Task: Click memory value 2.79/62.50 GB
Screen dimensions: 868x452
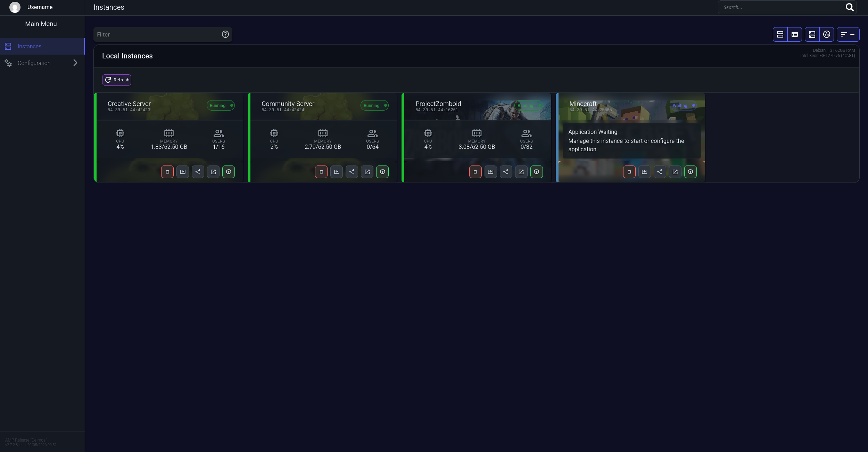Action: point(323,147)
